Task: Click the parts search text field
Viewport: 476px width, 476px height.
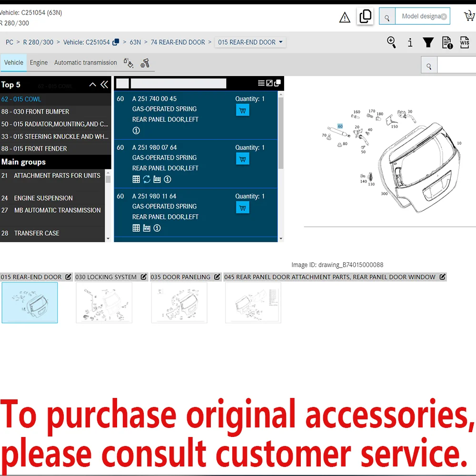Action: [456, 66]
